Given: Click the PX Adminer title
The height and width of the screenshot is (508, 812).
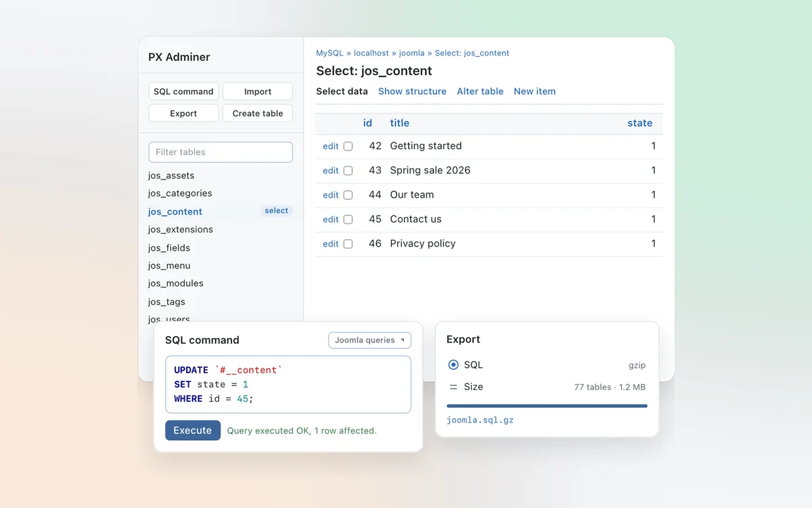Looking at the screenshot, I should click(179, 57).
